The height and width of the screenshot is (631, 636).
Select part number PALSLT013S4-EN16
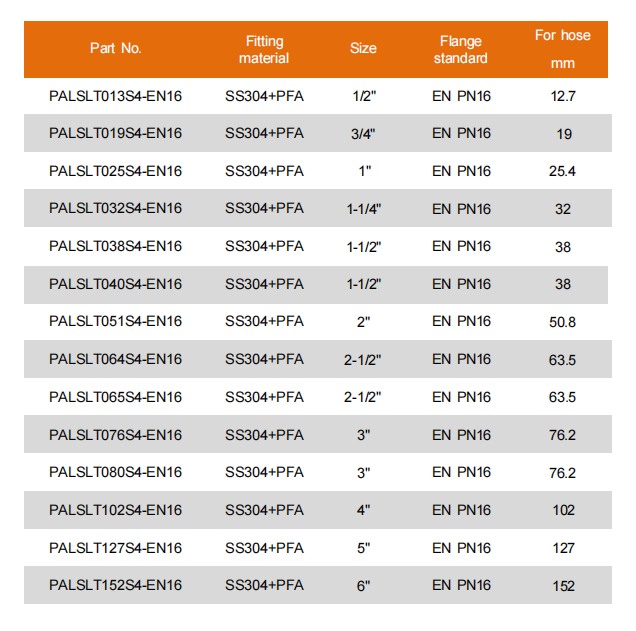116,96
